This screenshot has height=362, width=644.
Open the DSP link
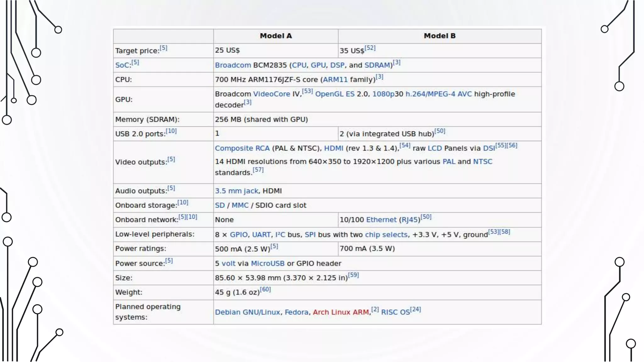pyautogui.click(x=337, y=65)
